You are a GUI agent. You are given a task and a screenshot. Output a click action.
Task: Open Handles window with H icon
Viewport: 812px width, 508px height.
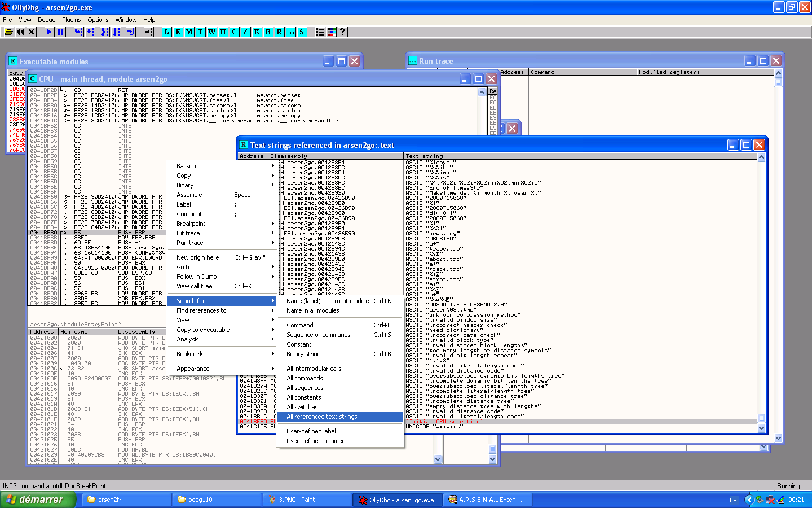pyautogui.click(x=223, y=32)
